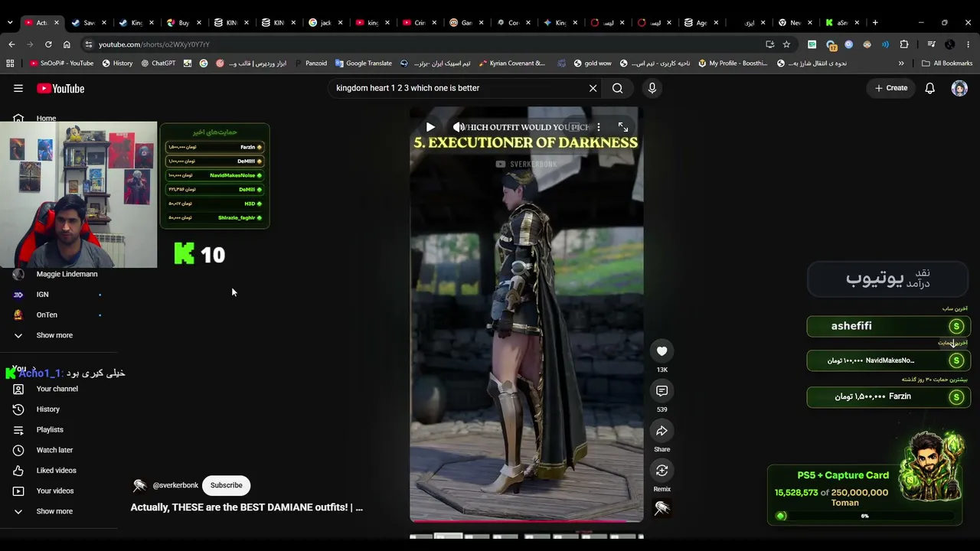Show hidden bookmarks via overflow chevron
980x551 pixels.
pyautogui.click(x=901, y=64)
